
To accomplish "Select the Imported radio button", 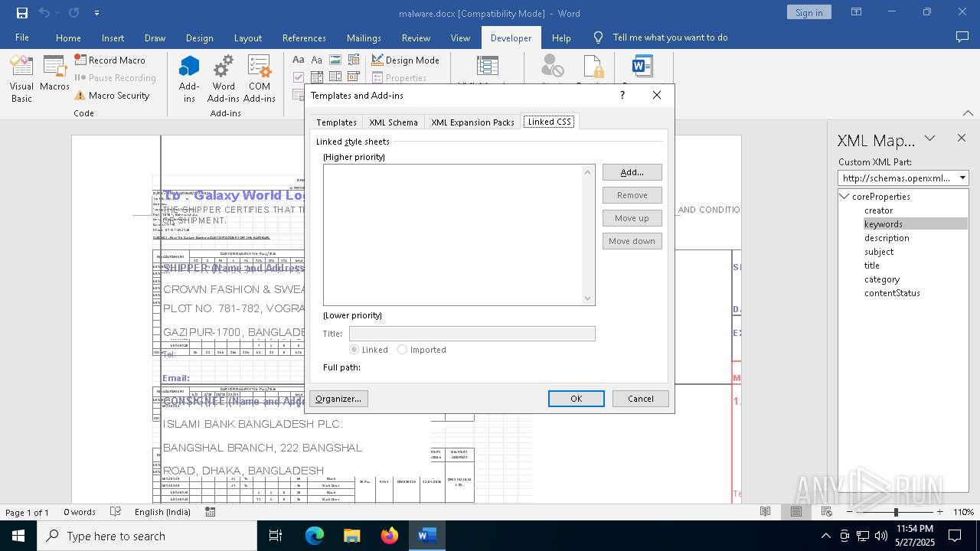I will point(402,350).
